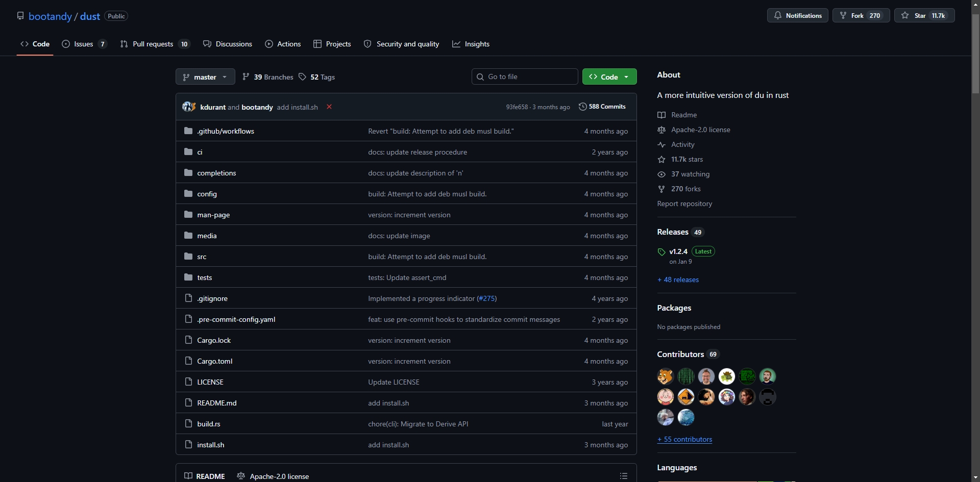Click the kdurant commit author avatar
The height and width of the screenshot is (482, 980).
(x=187, y=107)
